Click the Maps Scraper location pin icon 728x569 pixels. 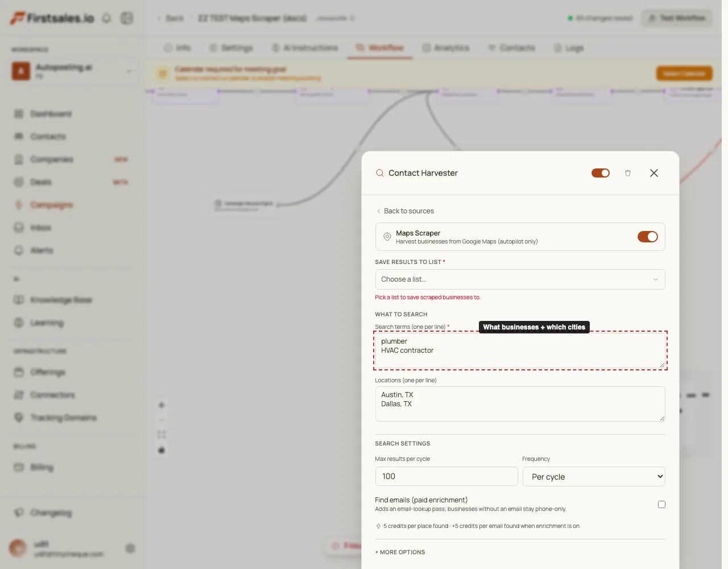[387, 237]
